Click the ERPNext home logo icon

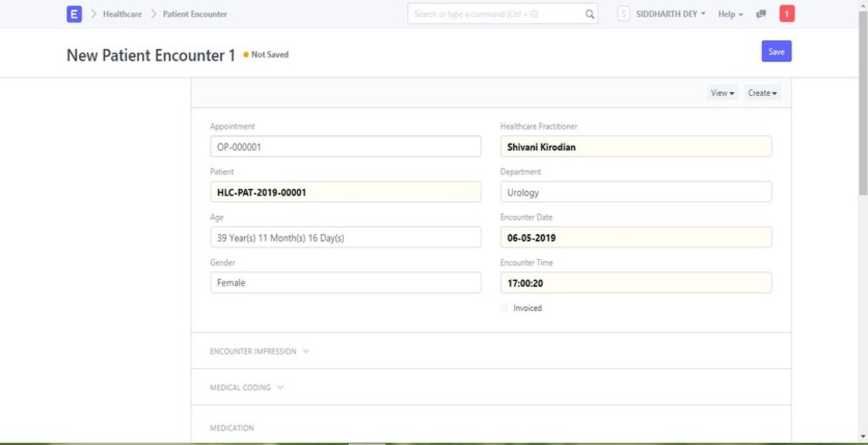pos(74,14)
